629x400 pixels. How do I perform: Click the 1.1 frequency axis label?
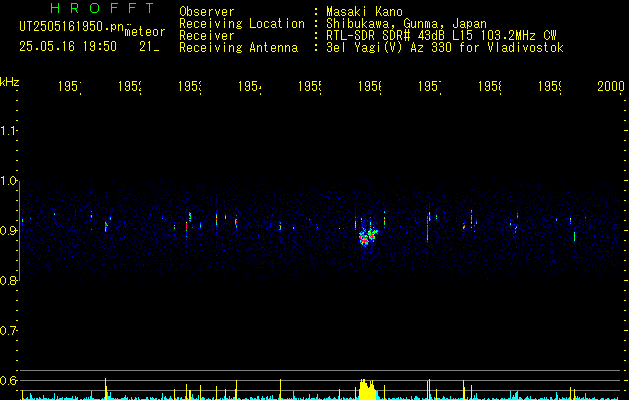(8, 130)
